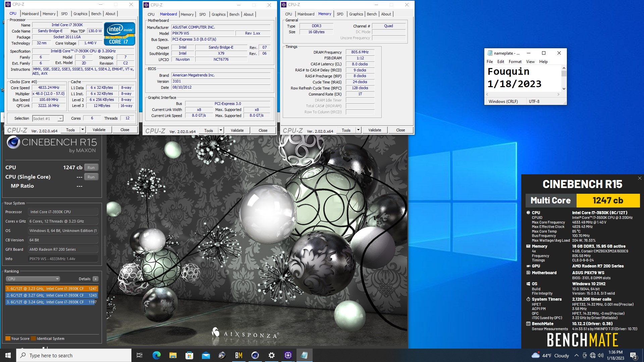The height and width of the screenshot is (362, 644).
Task: Click taskbar clock showing 1:36 PM
Action: (615, 355)
